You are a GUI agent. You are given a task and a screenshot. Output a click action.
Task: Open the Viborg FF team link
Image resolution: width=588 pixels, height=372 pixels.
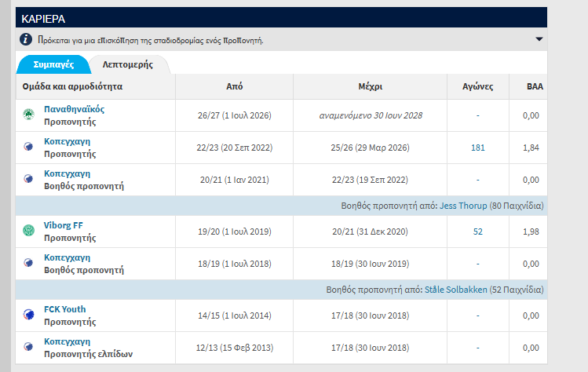(64, 225)
